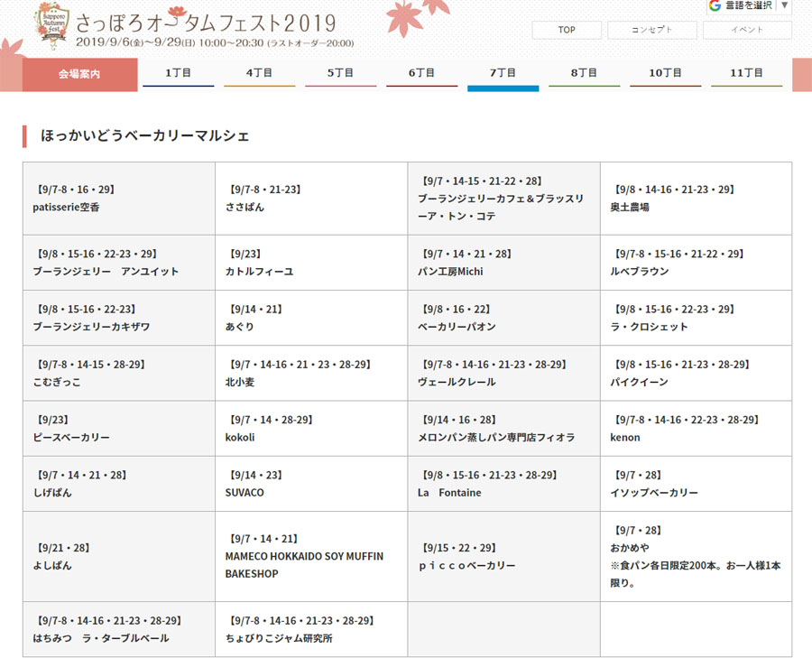The image size is (812, 658).
Task: Switch to the 11丁目 tab
Action: [x=746, y=73]
